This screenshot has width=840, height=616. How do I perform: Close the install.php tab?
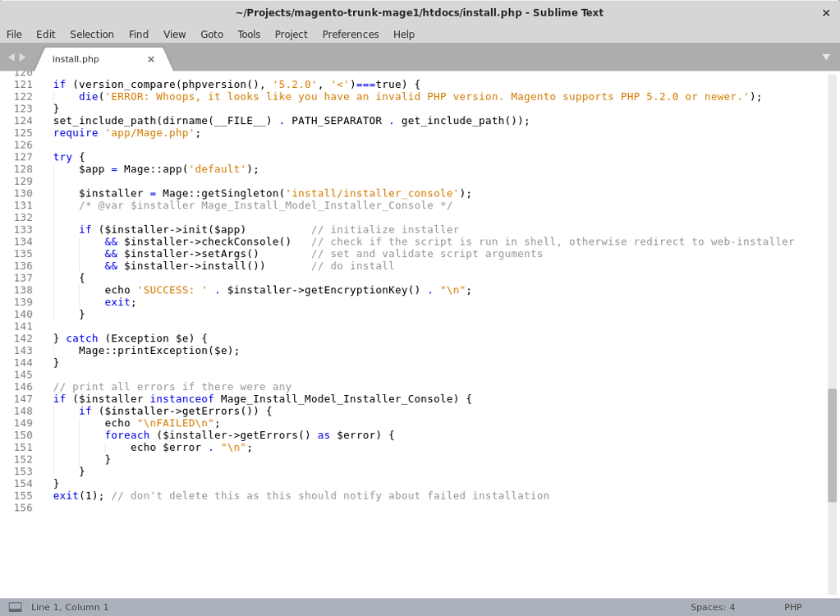151,59
